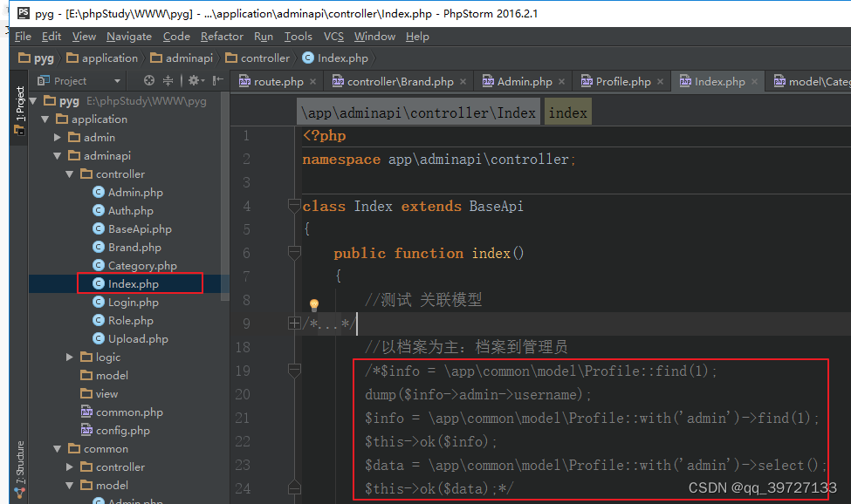Close the Profile.php tab
851x504 pixels.
click(x=661, y=81)
